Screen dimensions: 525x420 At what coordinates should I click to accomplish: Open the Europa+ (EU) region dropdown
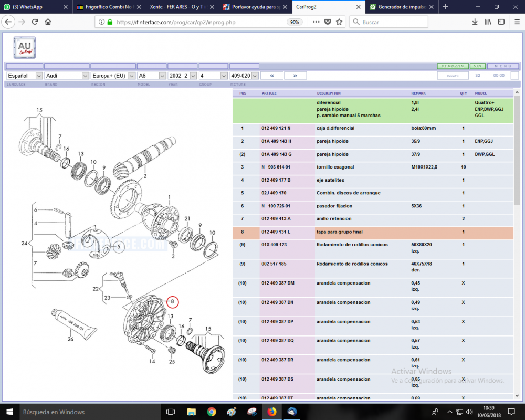(x=113, y=76)
